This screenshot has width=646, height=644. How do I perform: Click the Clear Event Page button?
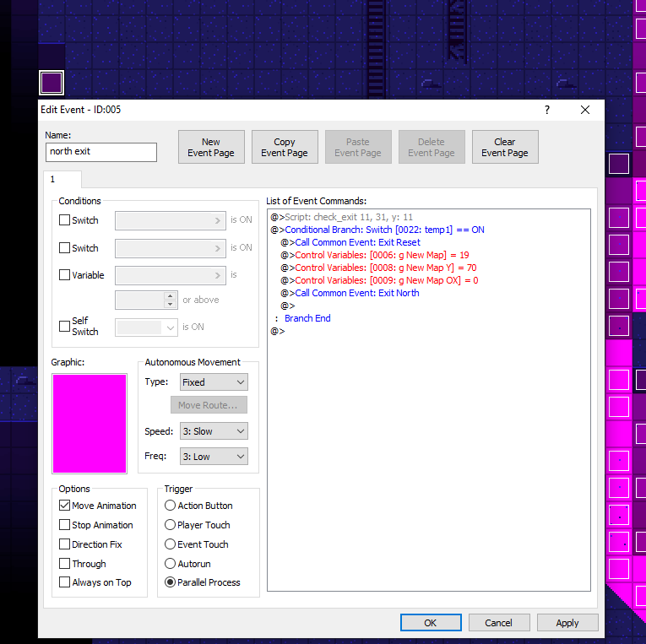(x=504, y=147)
